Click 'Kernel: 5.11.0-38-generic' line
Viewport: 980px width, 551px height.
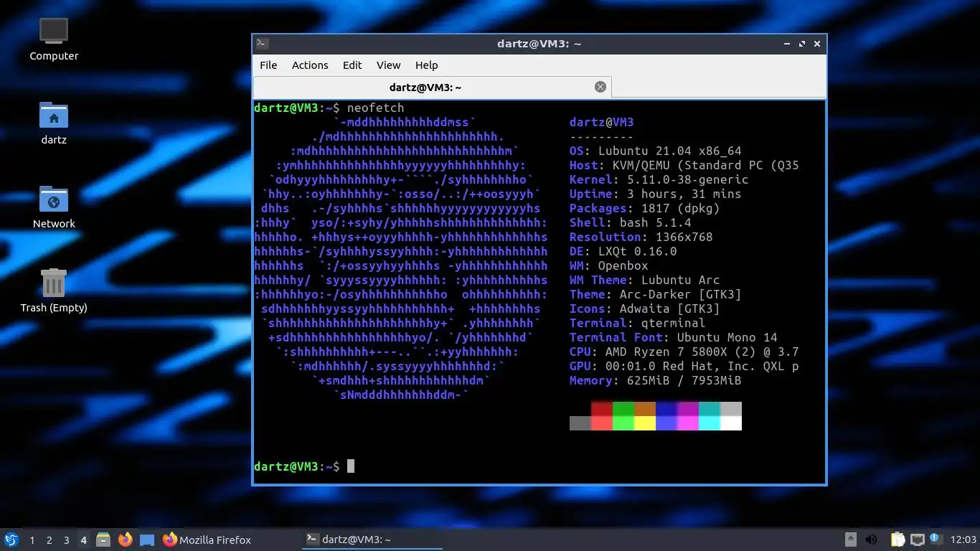coord(659,179)
